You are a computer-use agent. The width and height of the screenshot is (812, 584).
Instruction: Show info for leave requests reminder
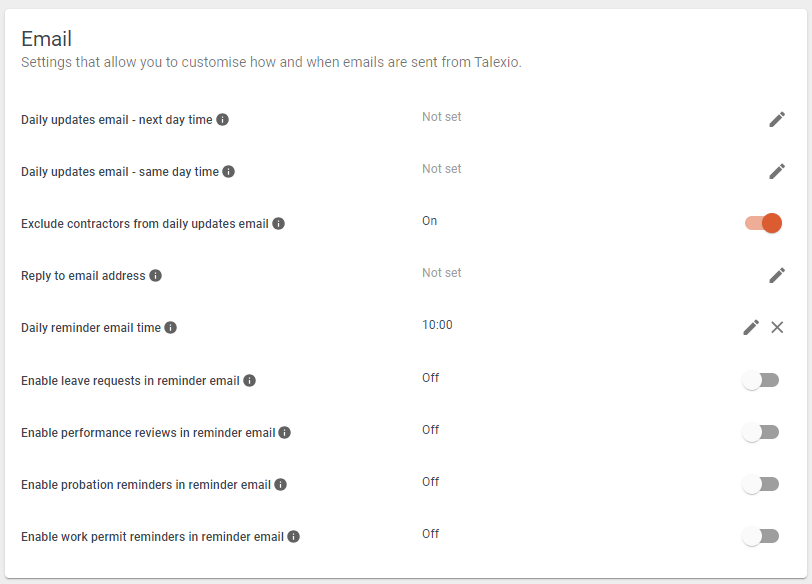(250, 381)
